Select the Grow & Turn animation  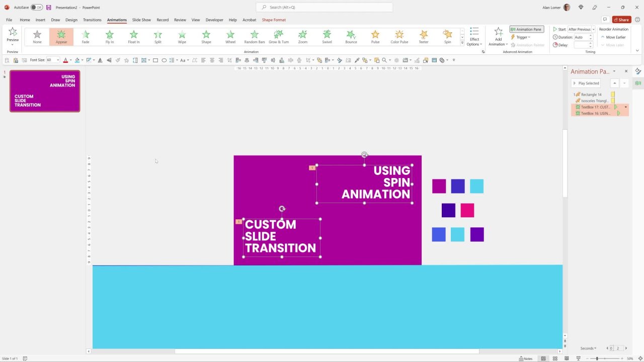[278, 36]
